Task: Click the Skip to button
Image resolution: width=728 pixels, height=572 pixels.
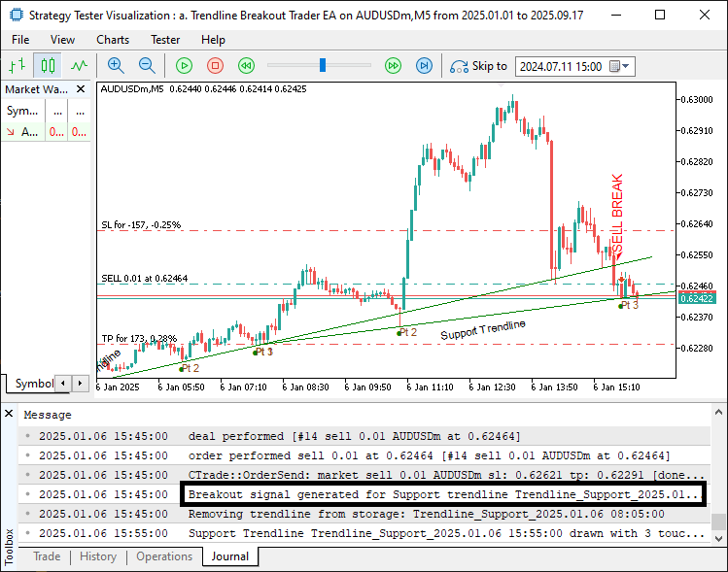Action: coord(478,66)
